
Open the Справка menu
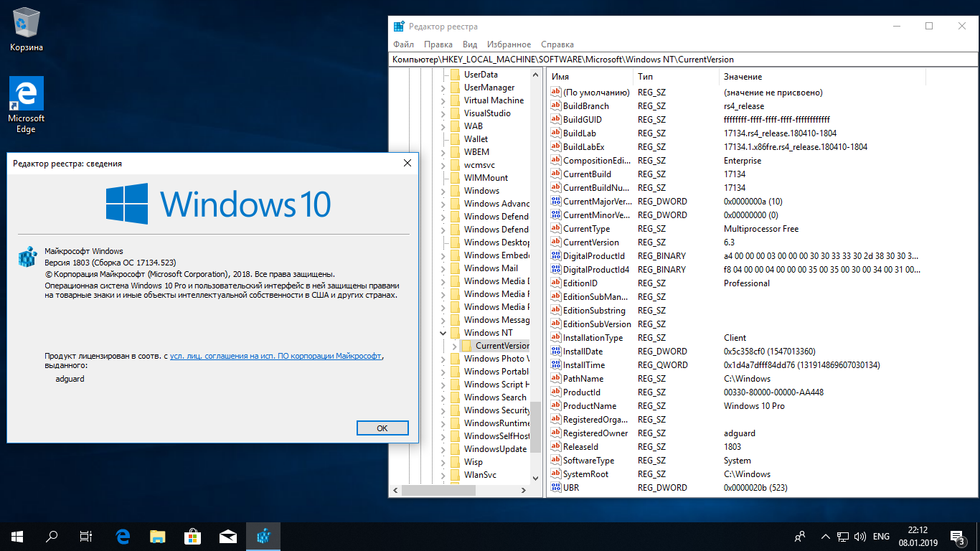[557, 44]
